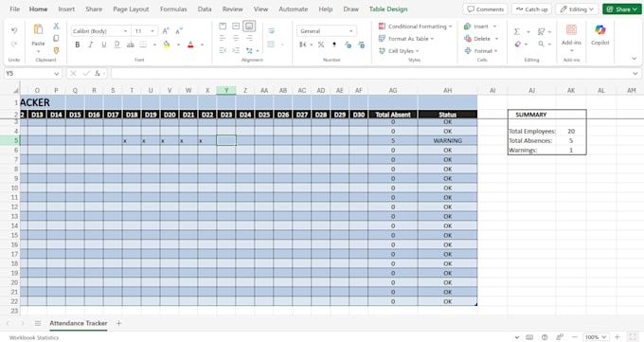This screenshot has height=342, width=644.
Task: Open the Page Layout tab
Action: coord(131,9)
